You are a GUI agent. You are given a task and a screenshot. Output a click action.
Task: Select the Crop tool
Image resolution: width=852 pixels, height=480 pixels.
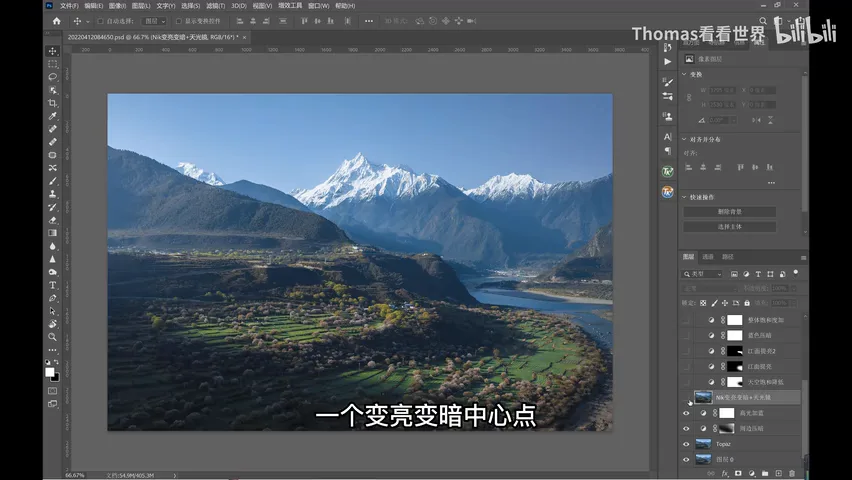(x=53, y=103)
